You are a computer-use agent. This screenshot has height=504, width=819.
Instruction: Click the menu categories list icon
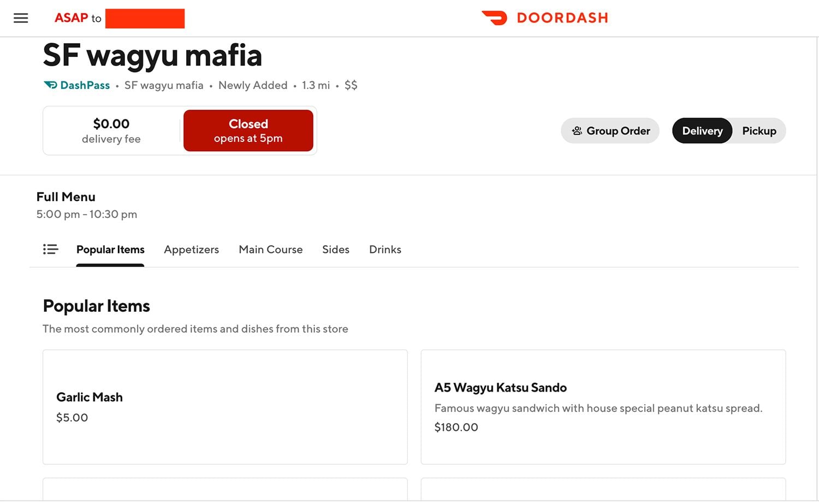50,250
